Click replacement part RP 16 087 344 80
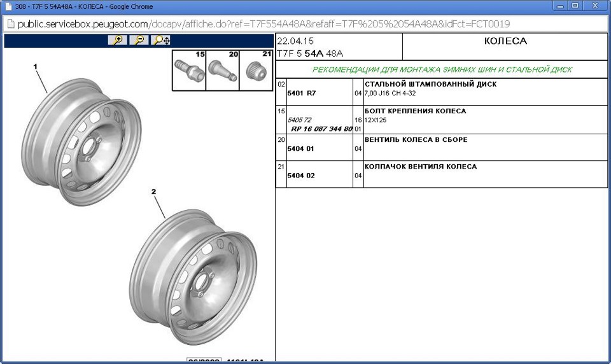 point(321,129)
